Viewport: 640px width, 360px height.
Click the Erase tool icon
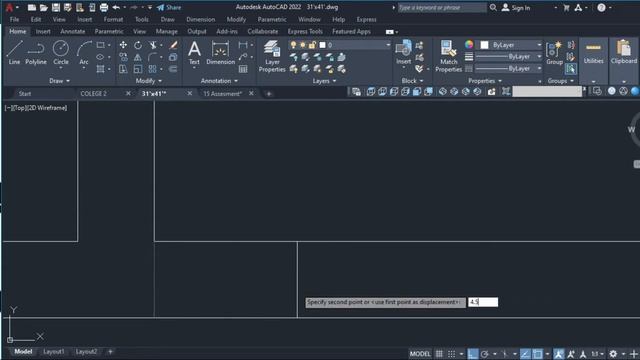pyautogui.click(x=173, y=45)
